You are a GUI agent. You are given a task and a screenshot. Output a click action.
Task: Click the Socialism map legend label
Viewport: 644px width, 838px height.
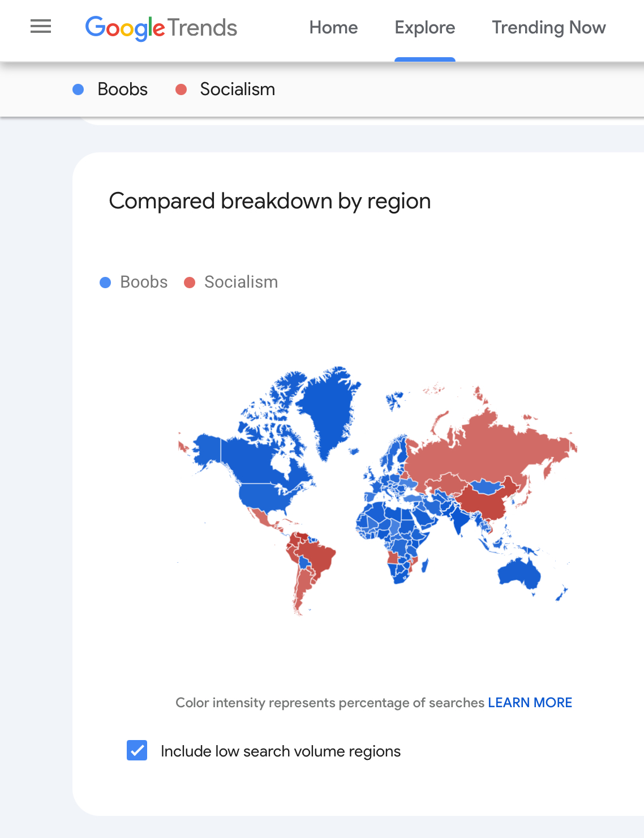241,282
